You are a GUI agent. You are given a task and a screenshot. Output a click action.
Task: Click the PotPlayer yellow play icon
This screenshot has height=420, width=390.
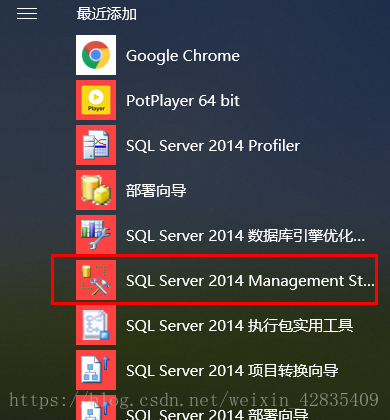(x=96, y=100)
